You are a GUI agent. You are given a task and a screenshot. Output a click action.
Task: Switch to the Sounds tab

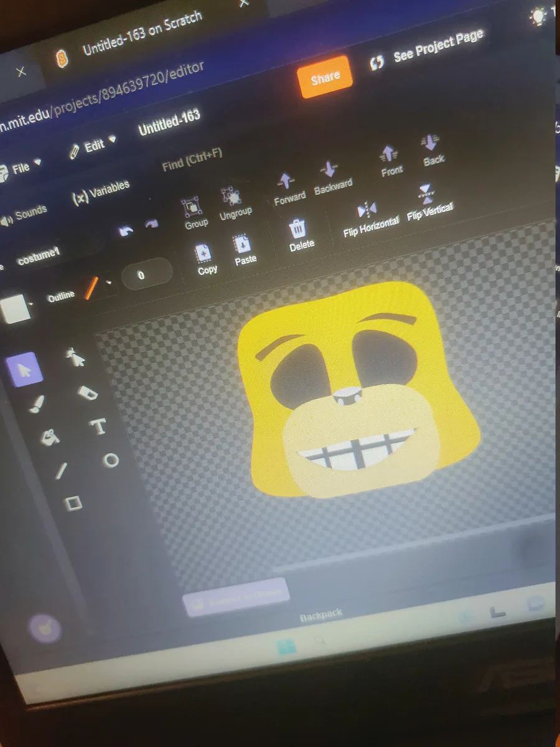click(24, 216)
